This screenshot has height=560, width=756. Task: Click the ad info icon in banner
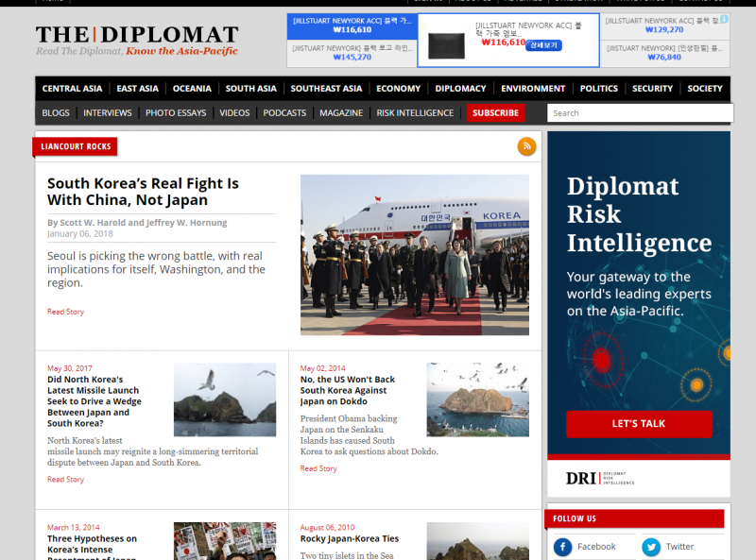pyautogui.click(x=724, y=19)
